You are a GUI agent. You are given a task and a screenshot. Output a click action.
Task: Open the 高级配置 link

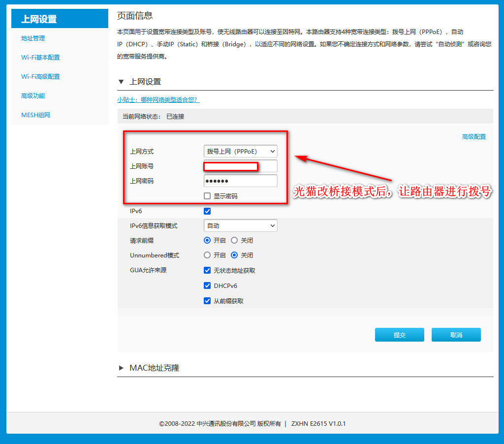point(473,137)
